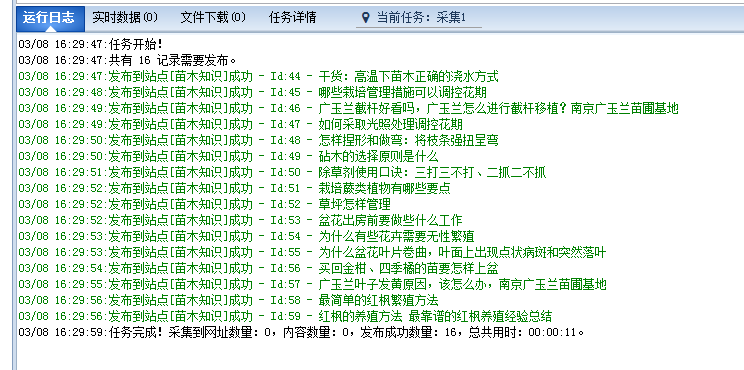The width and height of the screenshot is (744, 370).
Task: Select log entry Id:58 最简单的红枫繁殖方法
Action: (x=228, y=301)
